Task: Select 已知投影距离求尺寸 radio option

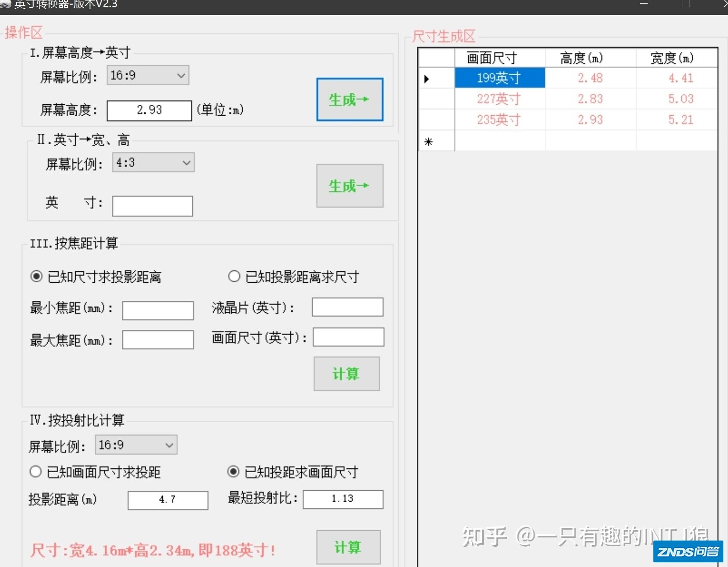Action: click(x=234, y=276)
